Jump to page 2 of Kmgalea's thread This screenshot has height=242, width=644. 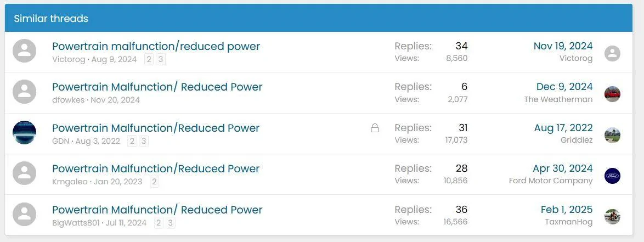155,182
